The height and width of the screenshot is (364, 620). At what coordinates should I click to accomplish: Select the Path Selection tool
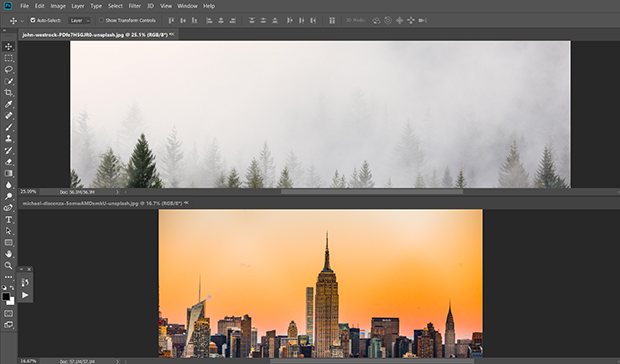8,231
